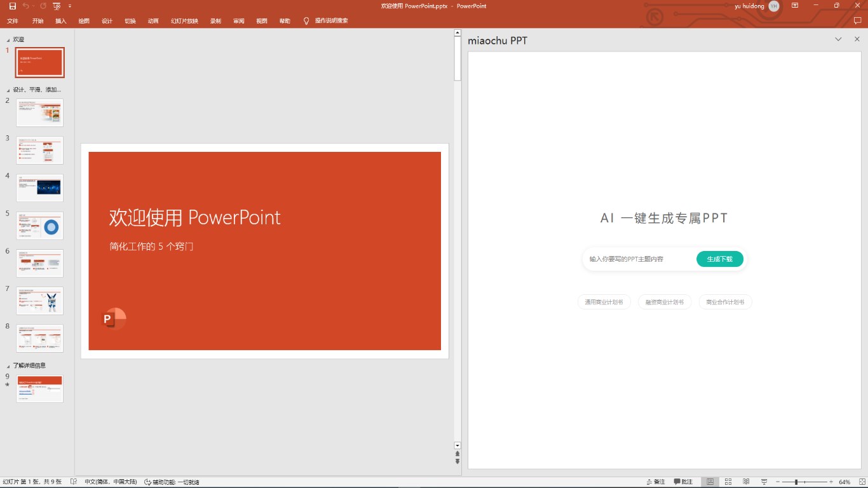Select slide 6 thumbnail
Image resolution: width=868 pixels, height=488 pixels.
tap(40, 263)
